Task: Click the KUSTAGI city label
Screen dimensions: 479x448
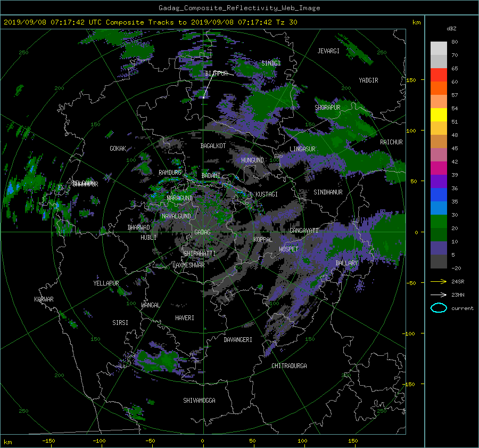Action: point(267,194)
